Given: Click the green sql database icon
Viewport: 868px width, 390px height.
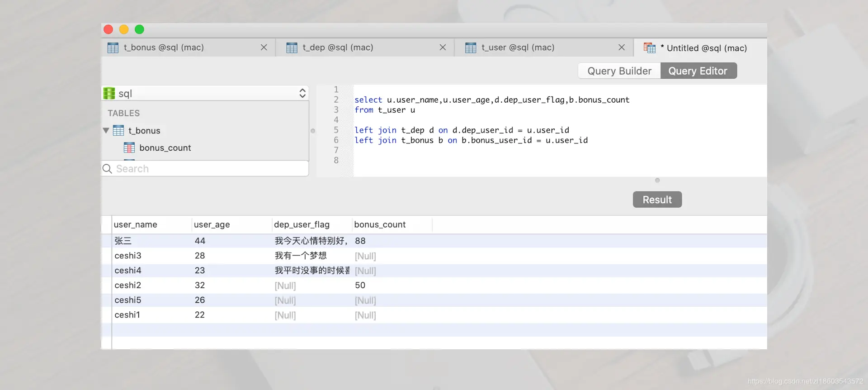Looking at the screenshot, I should [109, 94].
